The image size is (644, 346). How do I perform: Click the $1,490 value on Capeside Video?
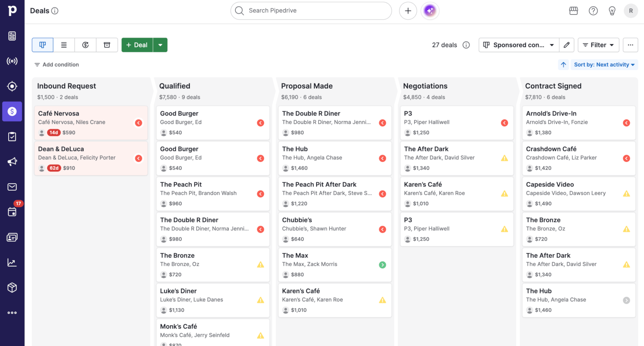[543, 203]
